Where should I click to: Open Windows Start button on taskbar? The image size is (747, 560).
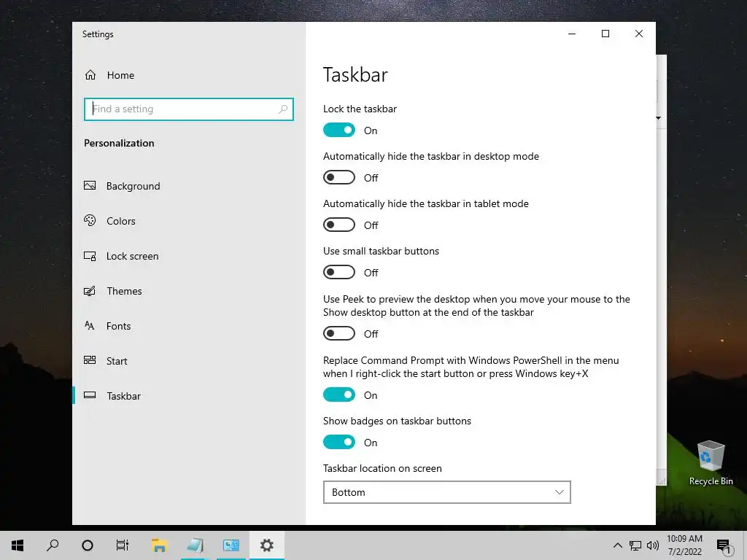click(18, 545)
